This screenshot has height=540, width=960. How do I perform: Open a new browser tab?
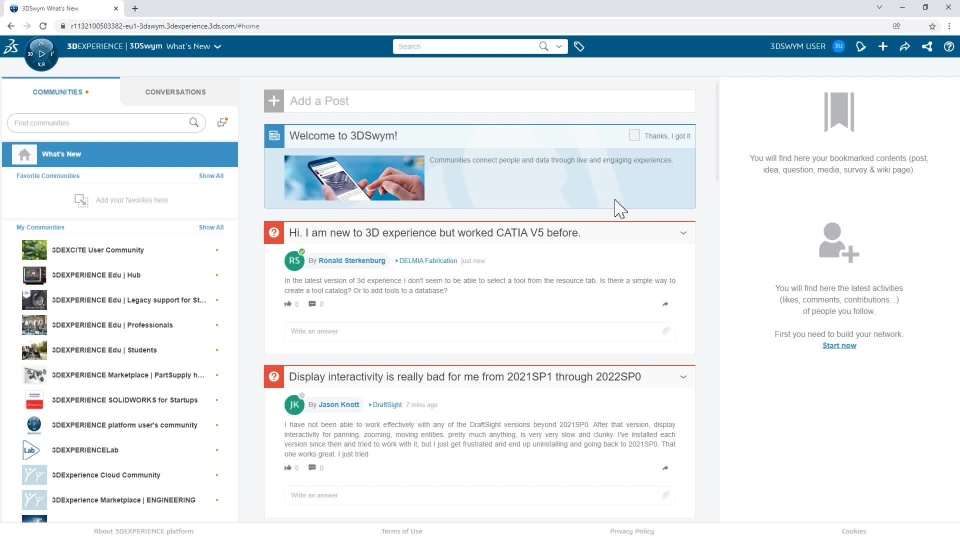(x=135, y=9)
